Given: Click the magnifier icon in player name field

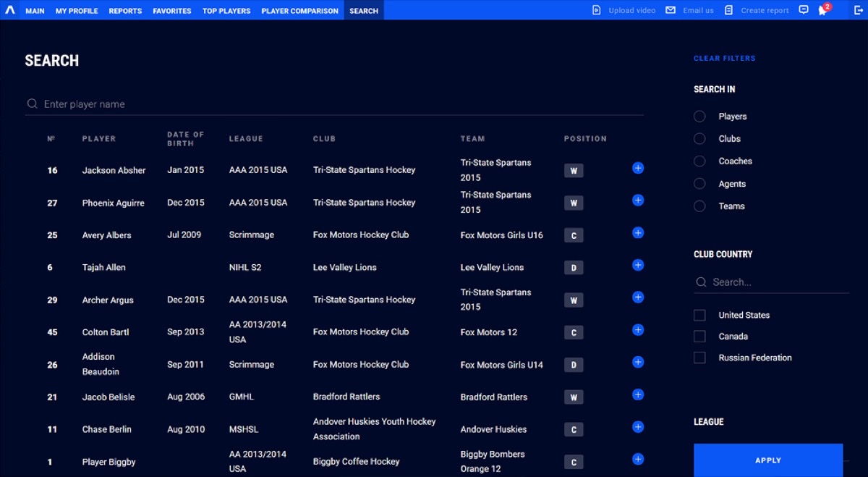Looking at the screenshot, I should click(32, 104).
